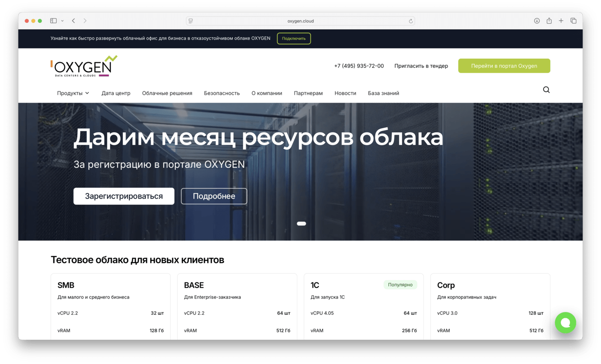Click inside the address bar field
Image resolution: width=601 pixels, height=364 pixels.
click(x=300, y=21)
